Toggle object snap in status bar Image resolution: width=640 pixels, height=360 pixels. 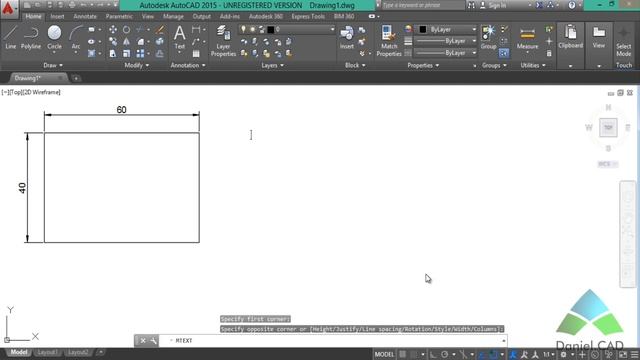(493, 354)
